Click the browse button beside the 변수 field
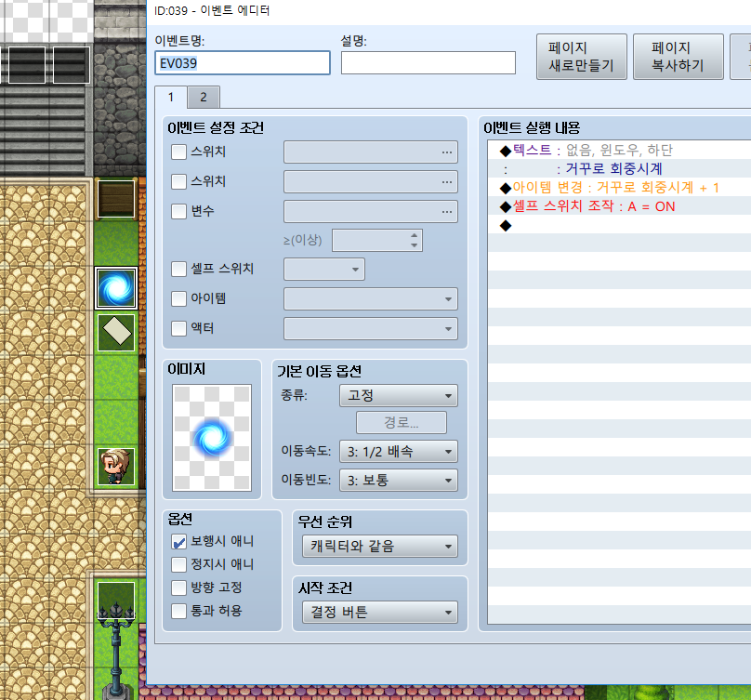Screen dimensions: 751x700 click(x=446, y=211)
